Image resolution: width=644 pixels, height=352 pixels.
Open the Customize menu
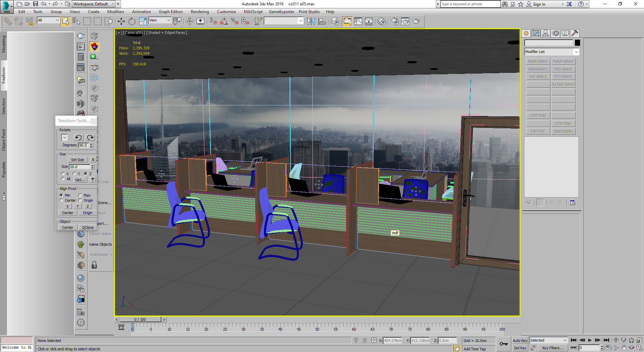[x=226, y=12]
